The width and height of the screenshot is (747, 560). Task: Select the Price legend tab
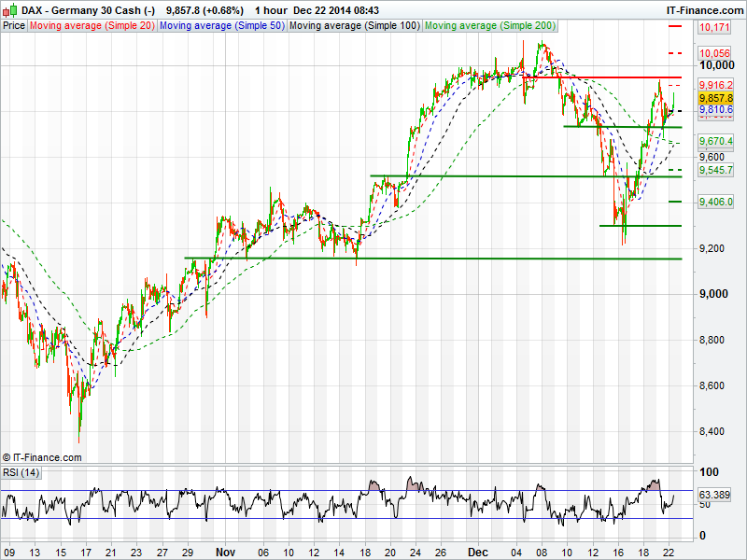(x=14, y=26)
